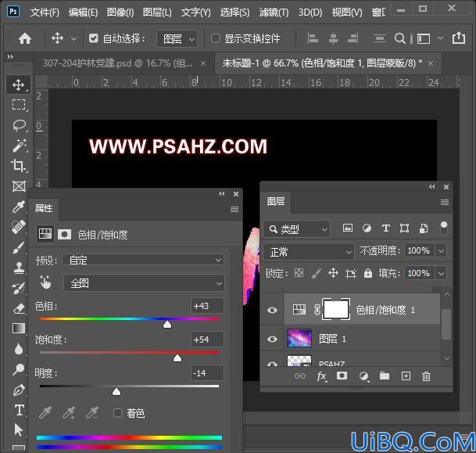
Task: Open the 填充 fill dropdown arrow
Action: pos(441,273)
